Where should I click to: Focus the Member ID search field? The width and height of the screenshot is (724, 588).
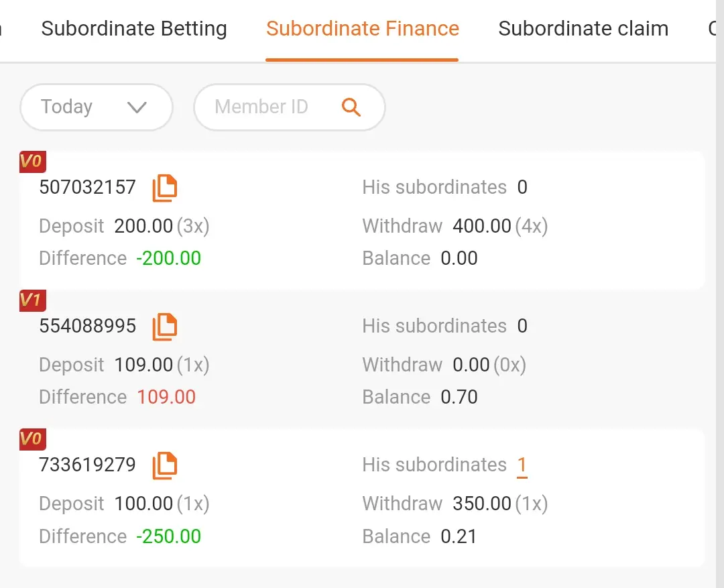290,107
